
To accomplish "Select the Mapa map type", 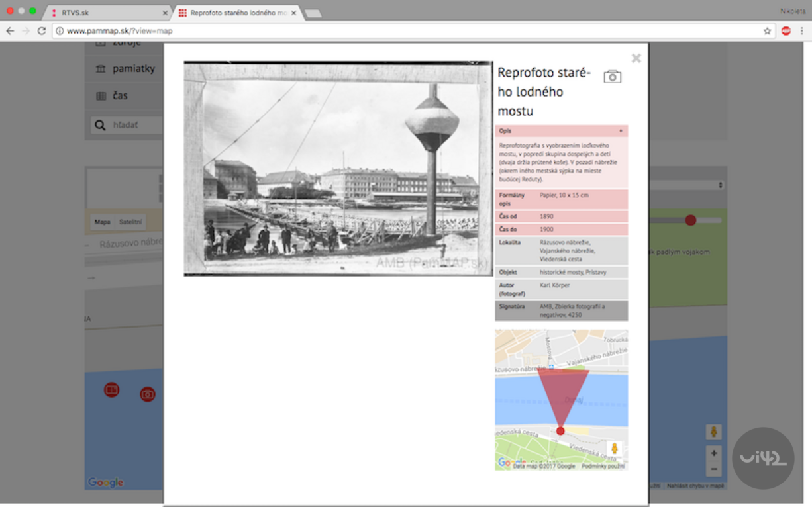I will pos(102,222).
